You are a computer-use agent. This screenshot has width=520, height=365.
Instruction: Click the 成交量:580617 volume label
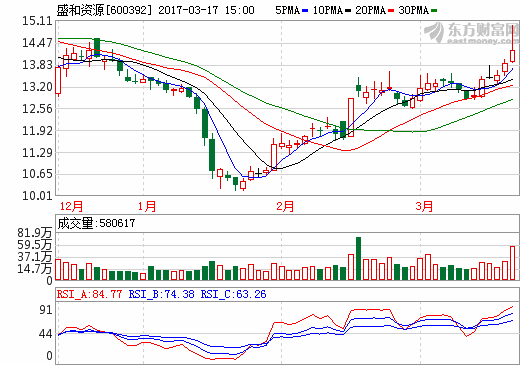pos(96,223)
